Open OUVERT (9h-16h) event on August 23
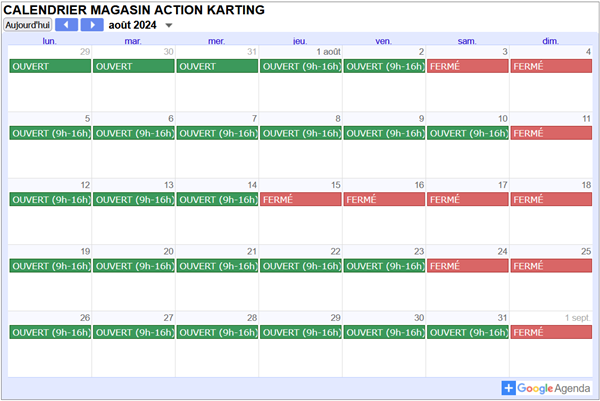 pos(384,266)
